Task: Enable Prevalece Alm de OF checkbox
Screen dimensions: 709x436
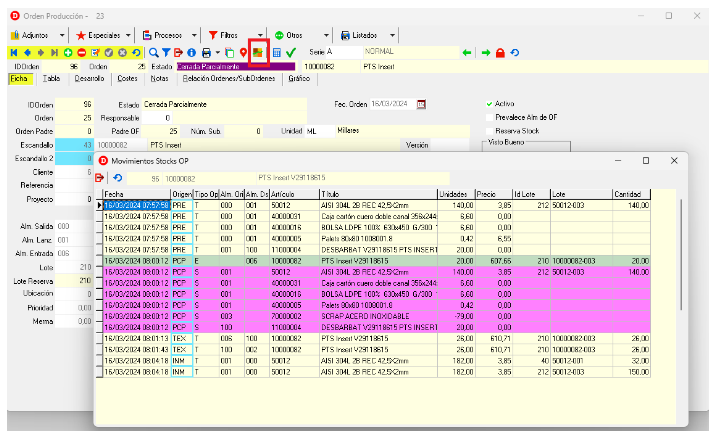Action: coord(490,117)
